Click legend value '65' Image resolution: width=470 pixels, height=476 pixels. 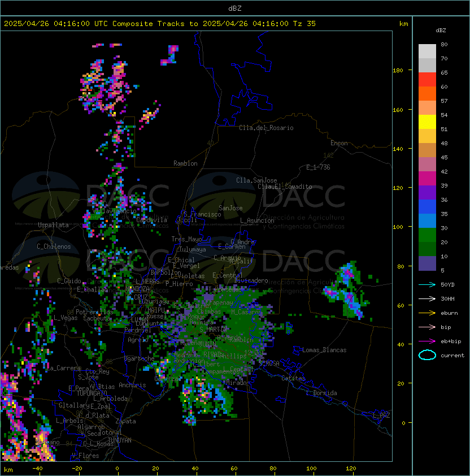pyautogui.click(x=444, y=72)
